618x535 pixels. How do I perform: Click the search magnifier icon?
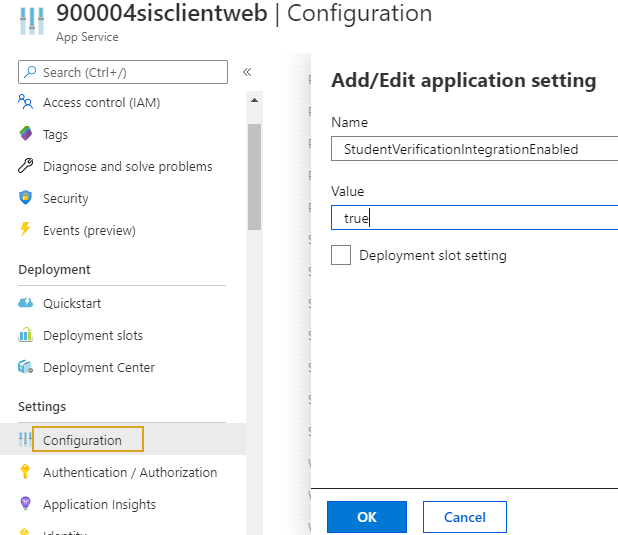30,72
